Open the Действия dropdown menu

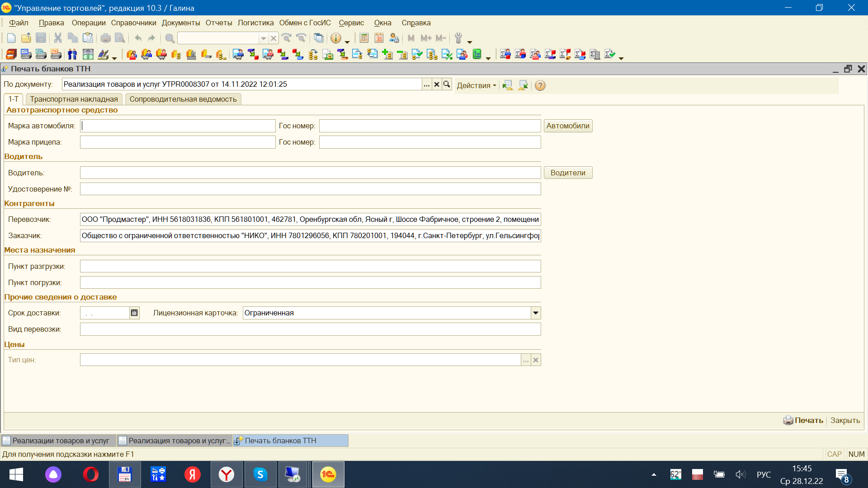(x=476, y=85)
